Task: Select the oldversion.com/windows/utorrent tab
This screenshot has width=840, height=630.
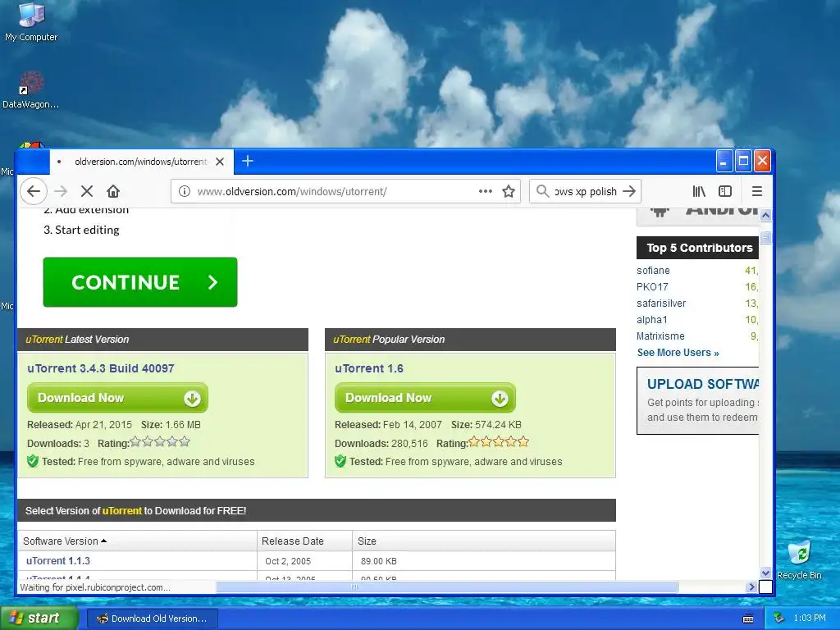Action: click(141, 162)
